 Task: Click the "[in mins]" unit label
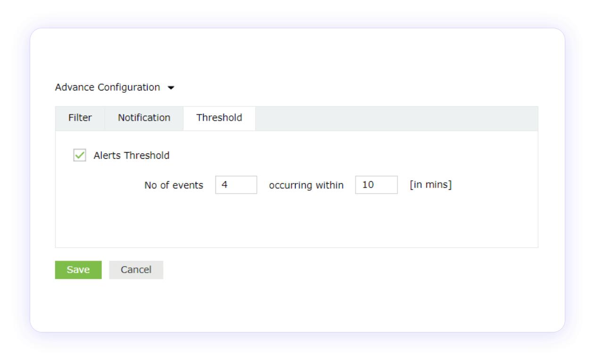click(430, 185)
